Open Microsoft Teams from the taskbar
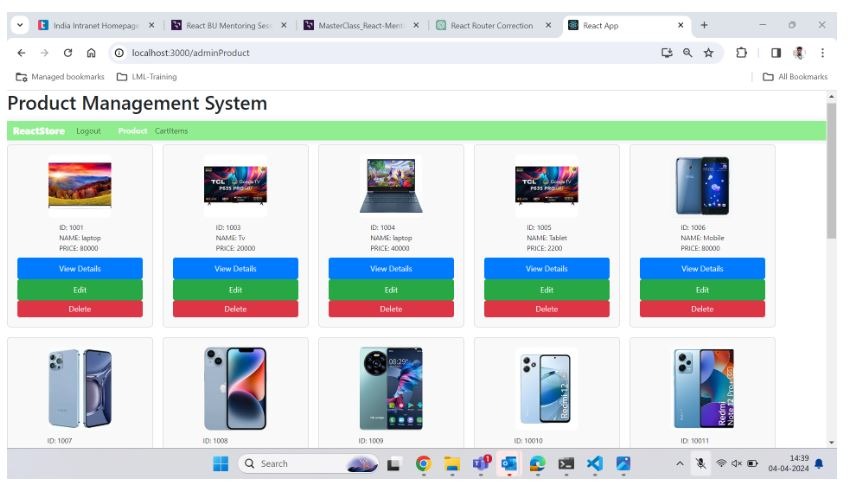The height and width of the screenshot is (504, 860). tap(481, 465)
